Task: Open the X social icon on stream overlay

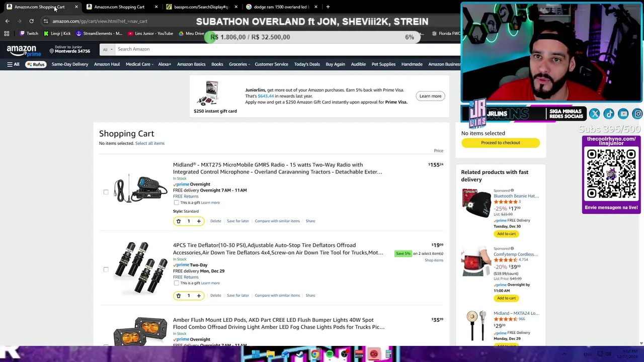Action: tap(594, 114)
